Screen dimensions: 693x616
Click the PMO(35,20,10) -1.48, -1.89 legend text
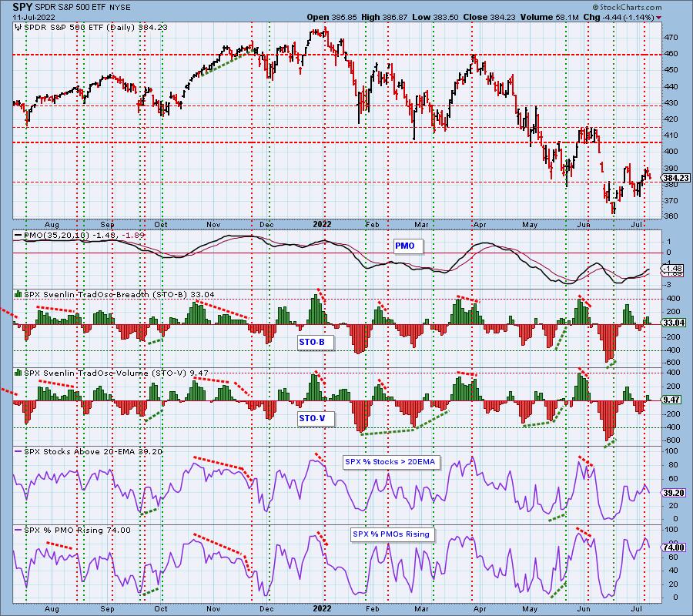click(x=84, y=235)
